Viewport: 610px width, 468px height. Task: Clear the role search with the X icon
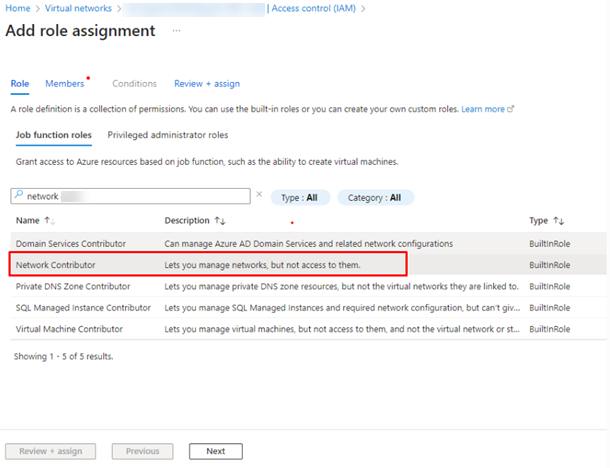coord(259,196)
